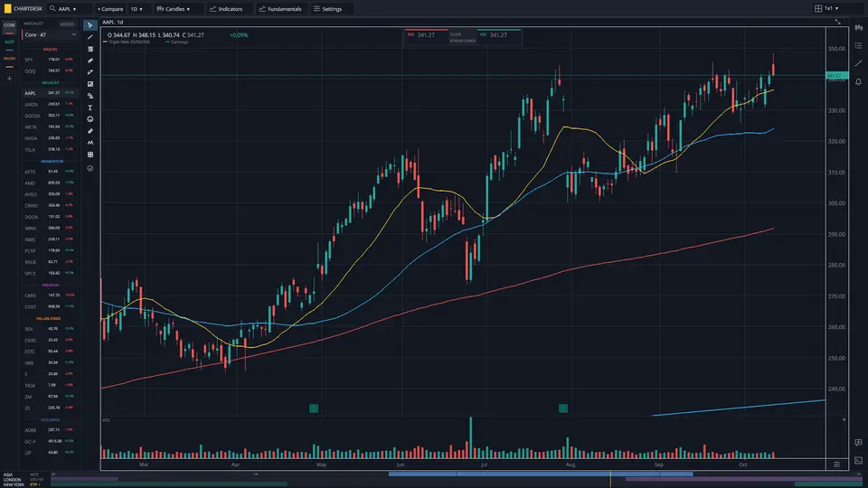The image size is (868, 488).
Task: Select GOOGL in the watchlist
Action: (49, 116)
